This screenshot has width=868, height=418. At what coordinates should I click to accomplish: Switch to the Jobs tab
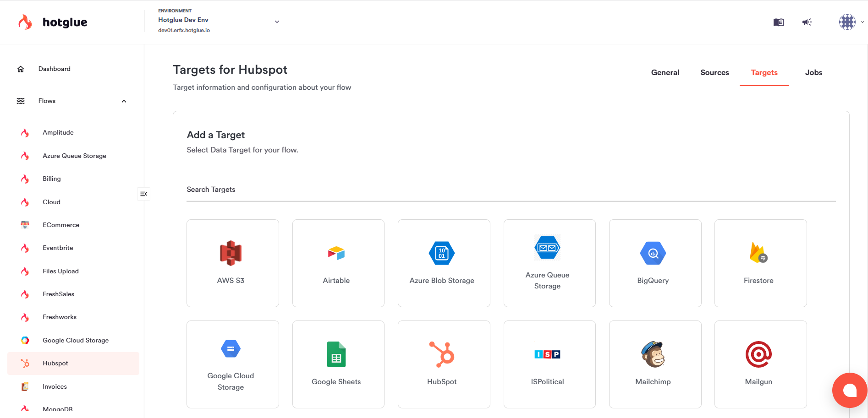click(x=813, y=72)
